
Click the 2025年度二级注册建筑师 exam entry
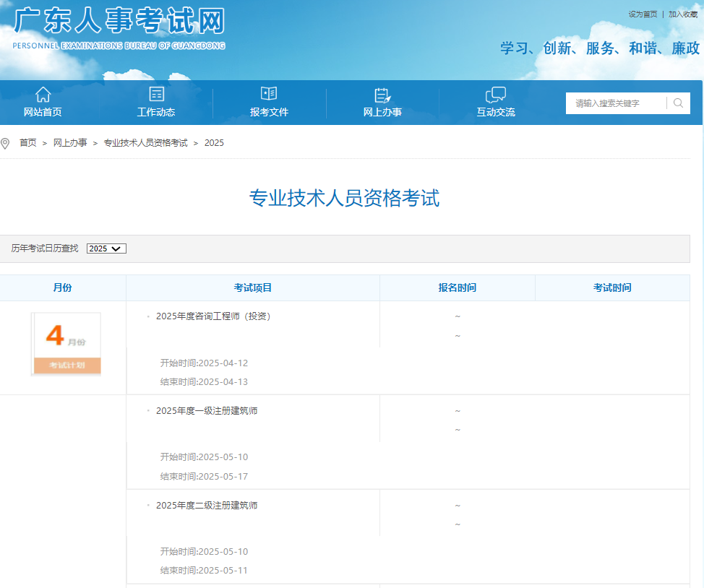207,506
